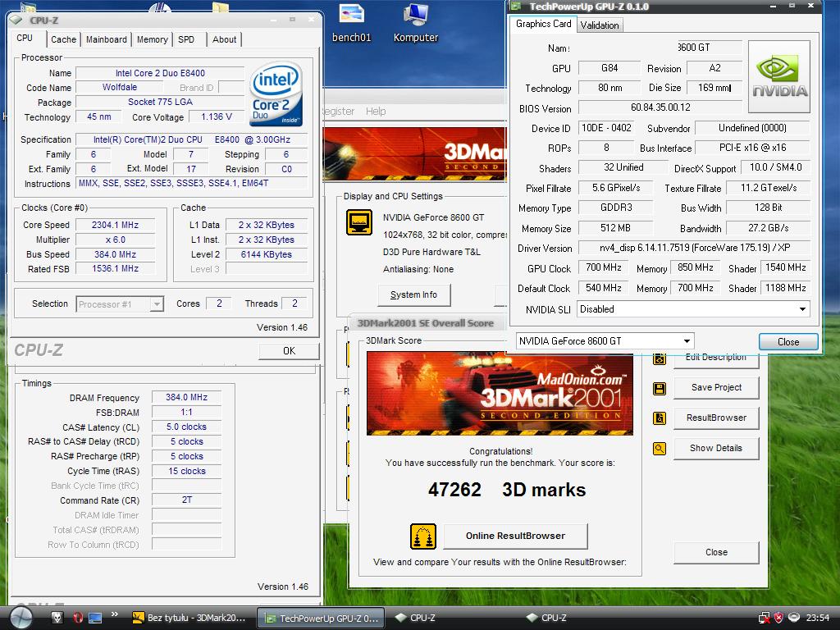The height and width of the screenshot is (630, 840).
Task: Select the Validation tab in GPU-Z
Action: coord(600,25)
